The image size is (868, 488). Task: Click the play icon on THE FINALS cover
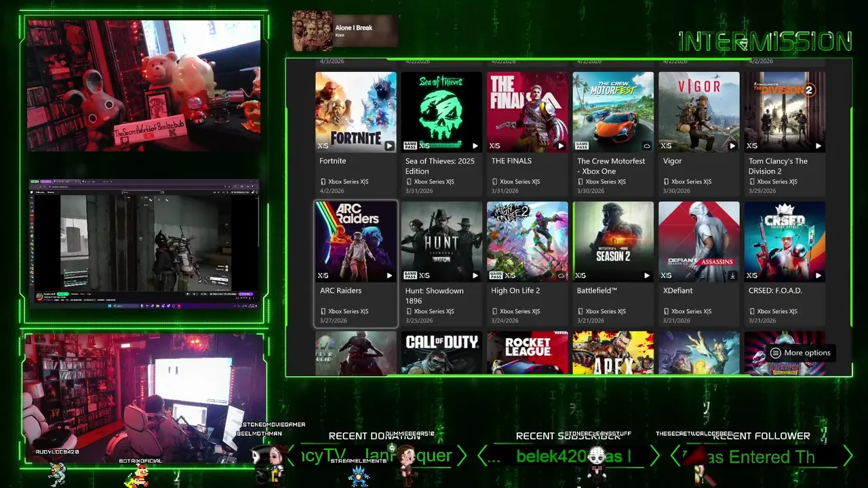pos(561,146)
